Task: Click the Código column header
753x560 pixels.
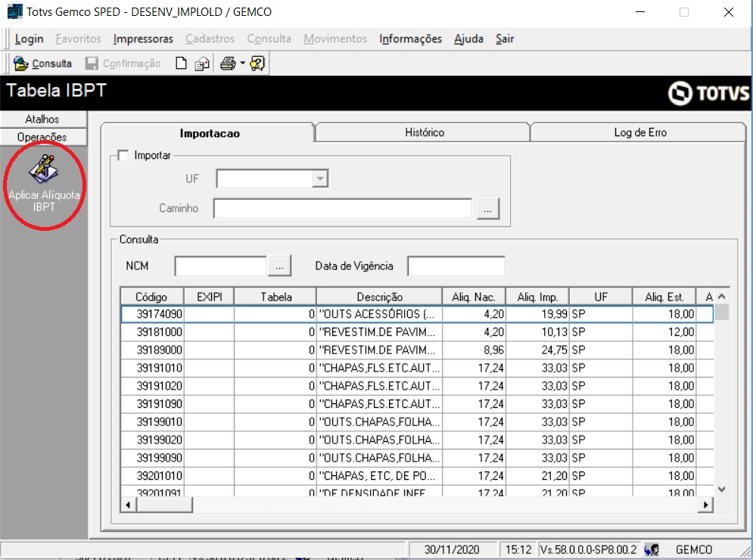Action: point(152,297)
